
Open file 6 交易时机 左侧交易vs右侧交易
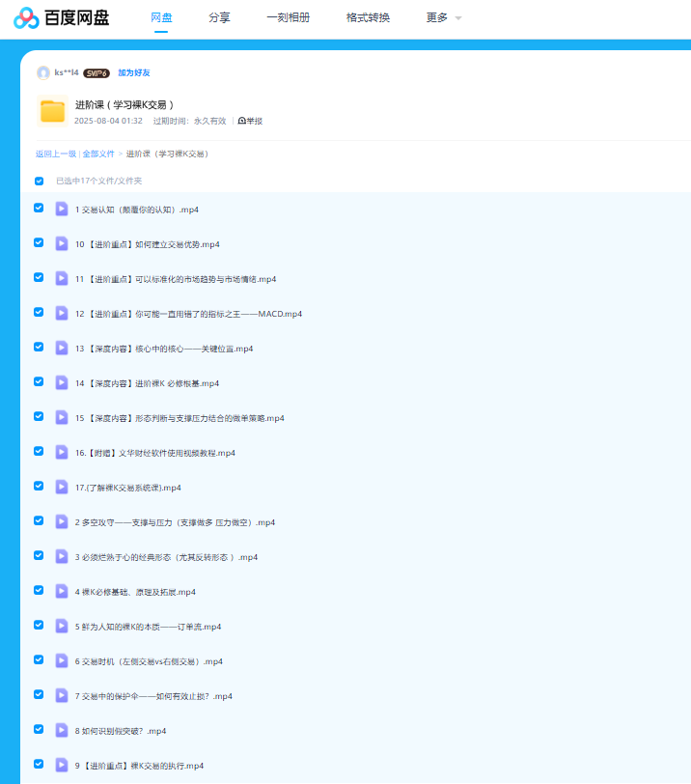pyautogui.click(x=149, y=661)
